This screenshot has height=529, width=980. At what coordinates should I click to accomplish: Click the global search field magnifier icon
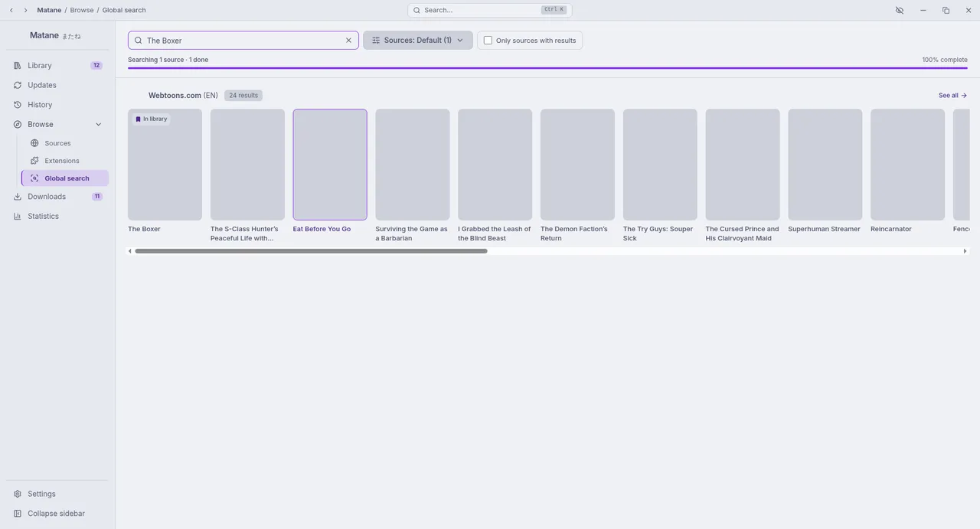139,41
